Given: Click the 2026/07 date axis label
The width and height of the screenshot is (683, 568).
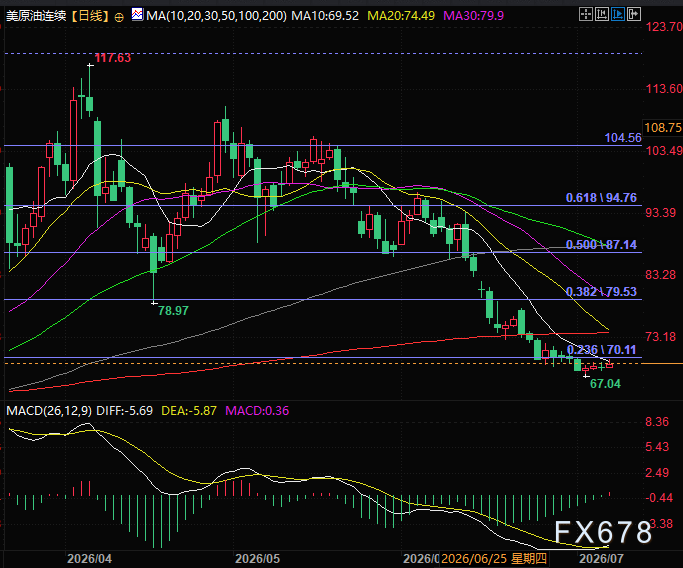Looking at the screenshot, I should 601,559.
